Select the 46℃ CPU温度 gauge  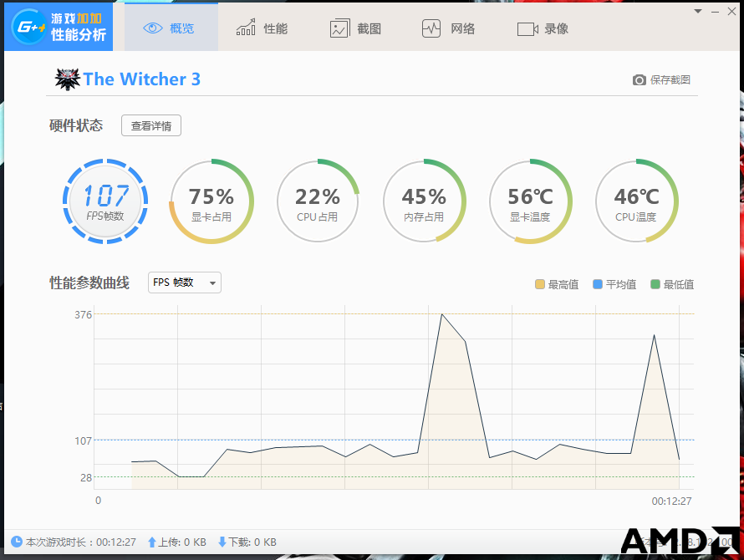[x=637, y=201]
